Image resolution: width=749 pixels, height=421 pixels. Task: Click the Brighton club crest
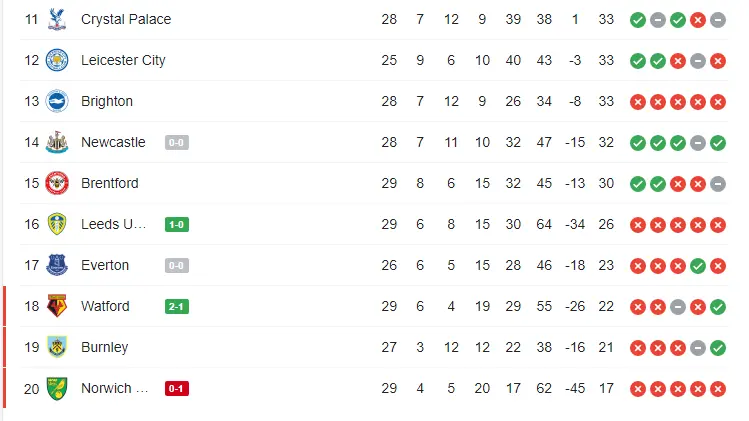(57, 101)
